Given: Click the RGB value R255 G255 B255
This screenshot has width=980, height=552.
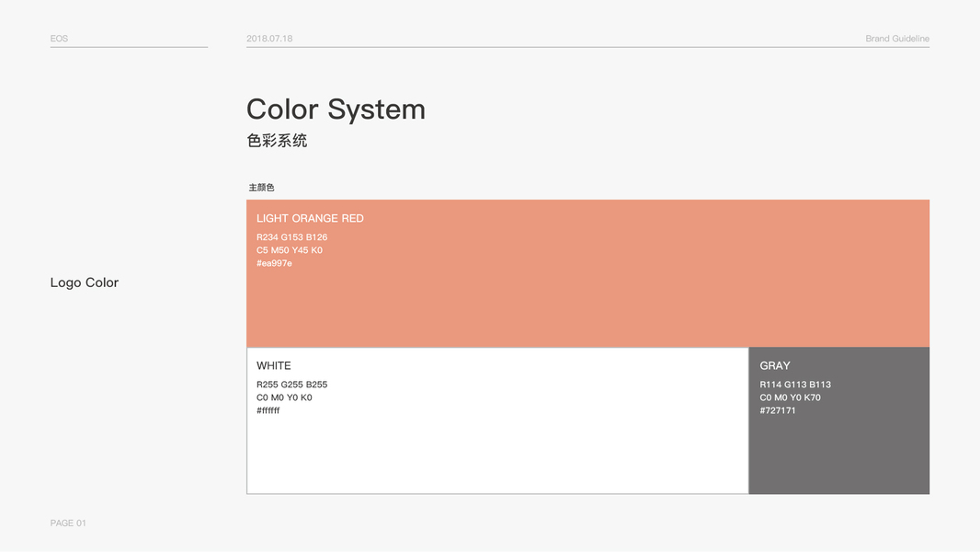Looking at the screenshot, I should tap(291, 385).
